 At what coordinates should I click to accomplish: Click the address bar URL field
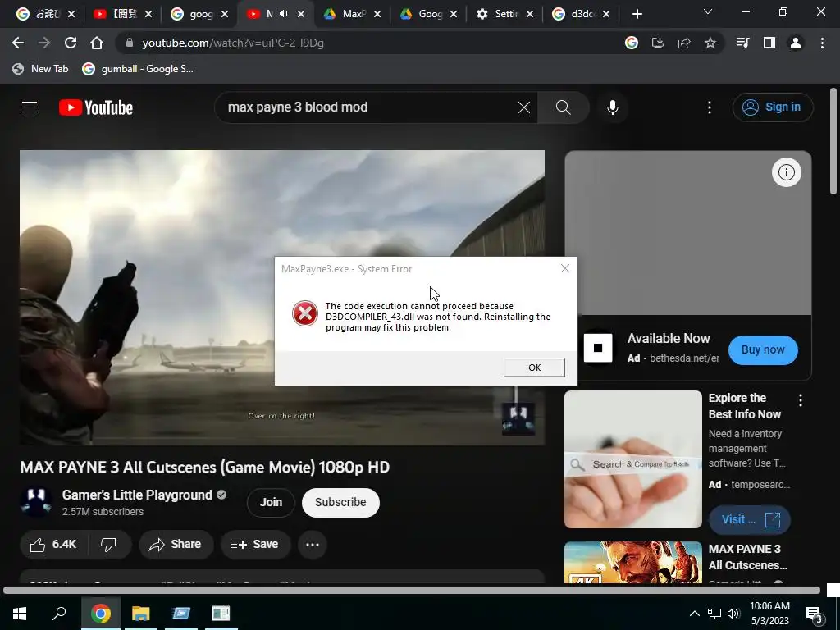(375, 43)
